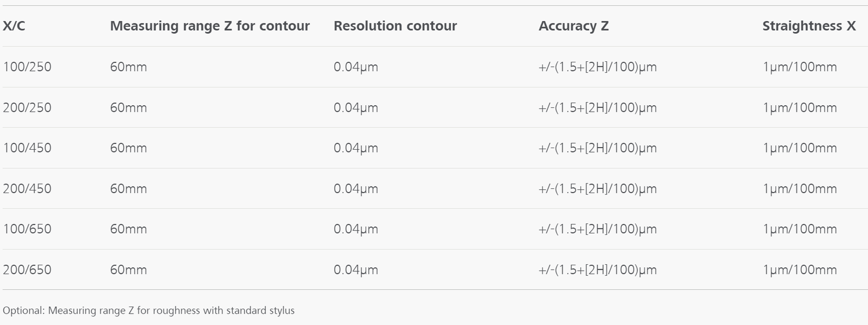Click the Accuracy Z column header

573,26
